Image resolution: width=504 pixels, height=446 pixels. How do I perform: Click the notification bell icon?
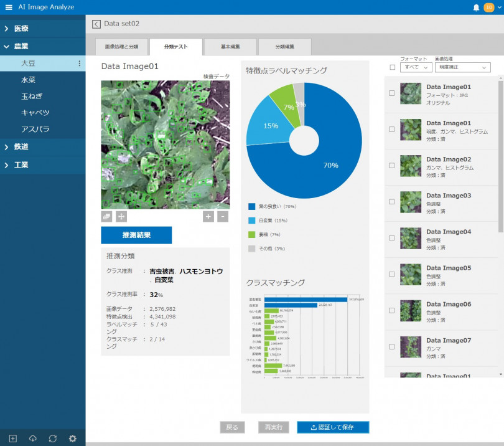pos(476,7)
